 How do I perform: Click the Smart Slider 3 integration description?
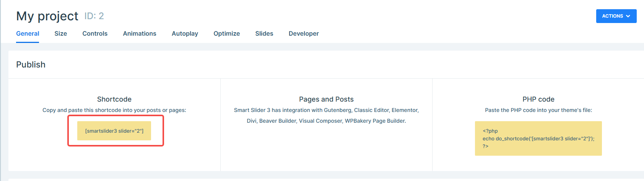point(326,115)
